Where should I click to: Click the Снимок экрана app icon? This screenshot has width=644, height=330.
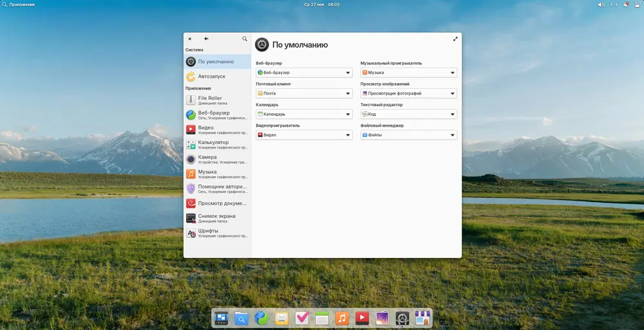[x=191, y=218]
